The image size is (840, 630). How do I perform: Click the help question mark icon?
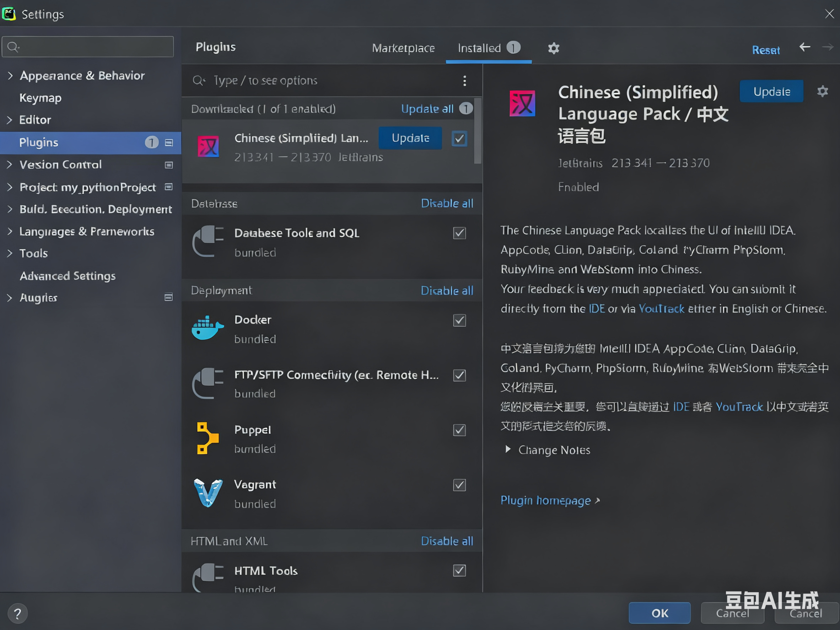[17, 613]
